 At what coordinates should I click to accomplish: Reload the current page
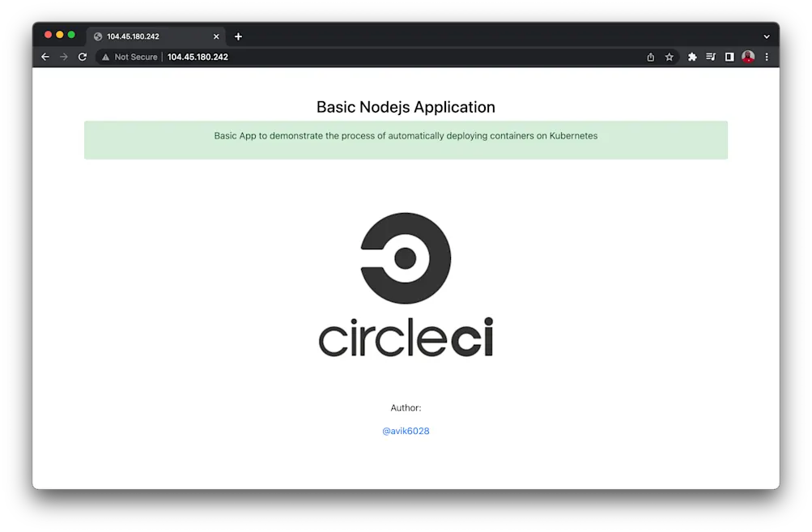tap(83, 57)
